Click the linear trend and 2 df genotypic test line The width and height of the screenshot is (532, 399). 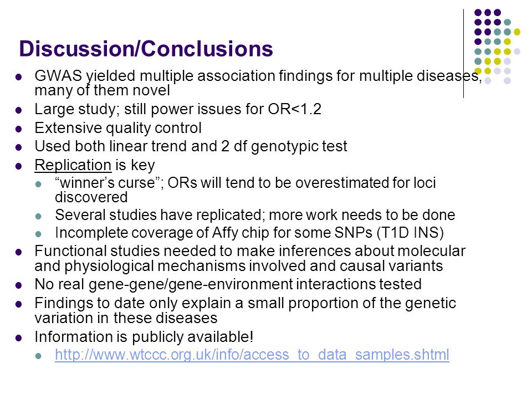(191, 146)
